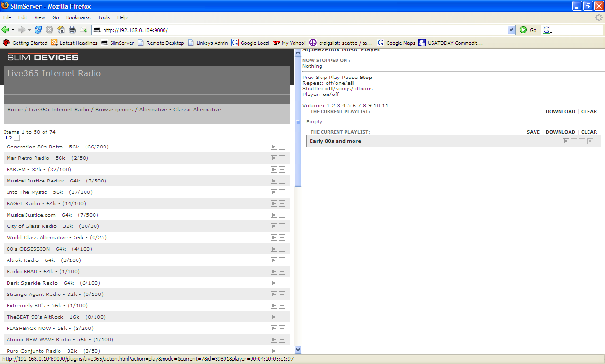The image size is (605, 364).
Task: Open the Back button history dropdown arrow
Action: (x=13, y=30)
